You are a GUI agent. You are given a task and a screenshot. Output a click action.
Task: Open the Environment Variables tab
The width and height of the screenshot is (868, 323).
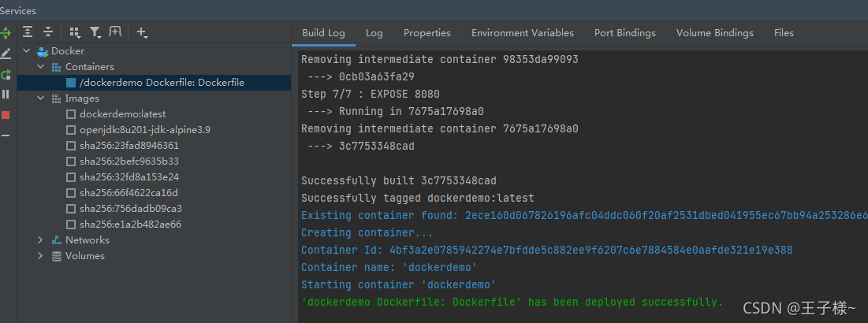click(x=523, y=33)
